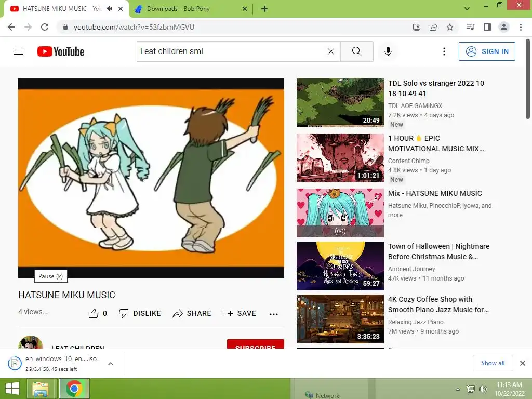The width and height of the screenshot is (532, 399).
Task: Open the YouTube hamburger guide menu
Action: pos(19,51)
